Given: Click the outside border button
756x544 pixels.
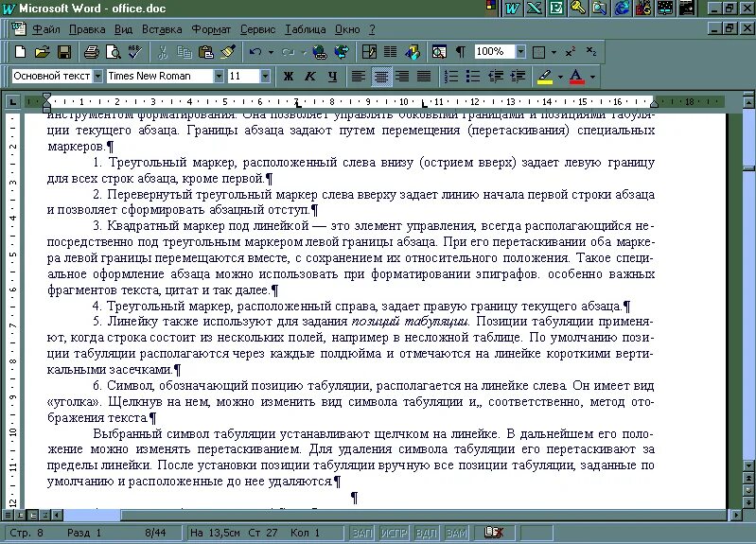Looking at the screenshot, I should pos(539,52).
